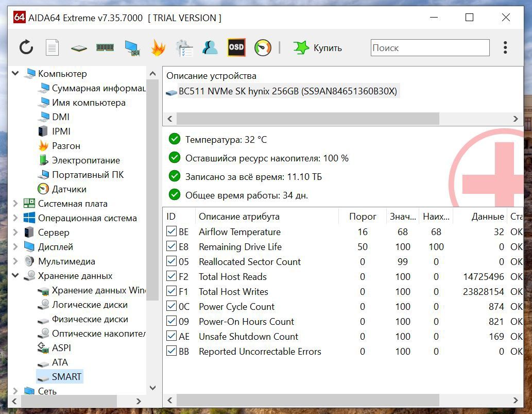Open the Report document icon
Screen dimensions: 532x414
(52, 47)
